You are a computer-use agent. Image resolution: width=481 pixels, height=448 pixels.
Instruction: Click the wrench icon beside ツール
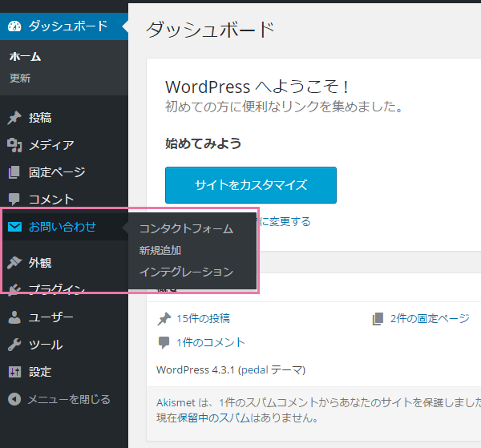[14, 345]
